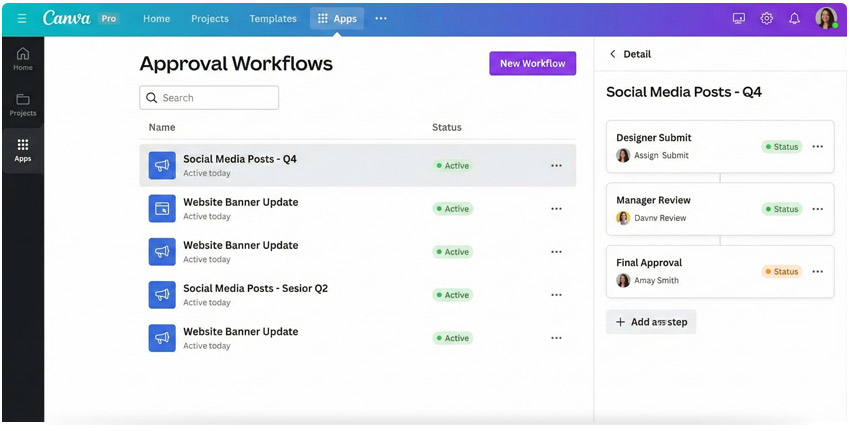Viewport: 850px width, 431px height.
Task: Select Social Media Posts - Sesior Q2 workflow
Action: point(255,288)
